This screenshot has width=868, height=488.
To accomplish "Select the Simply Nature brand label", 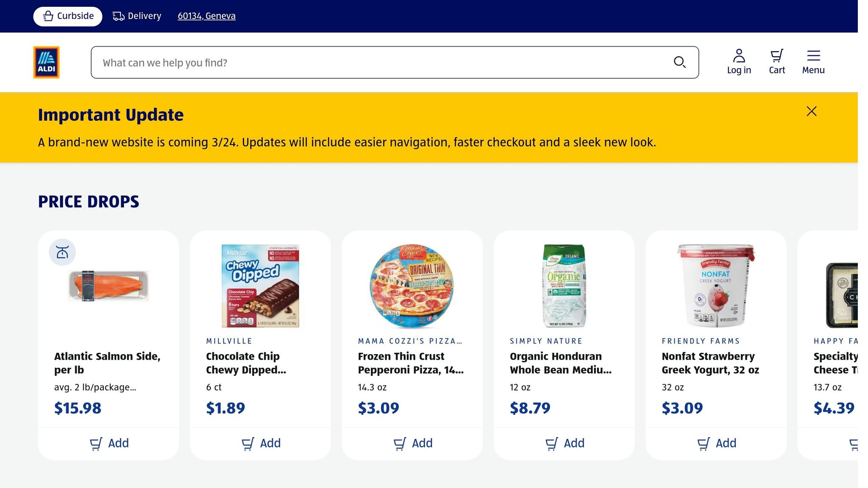I will click(546, 341).
